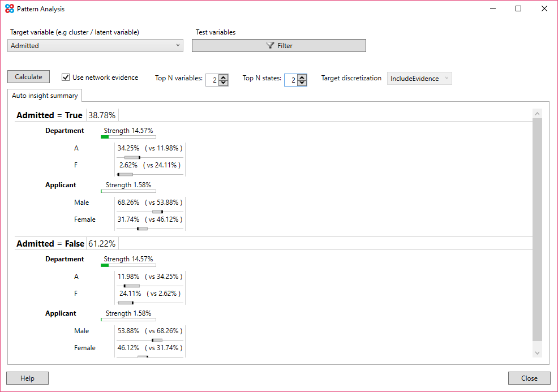Click the Pattern Analysis app logo icon

point(8,8)
